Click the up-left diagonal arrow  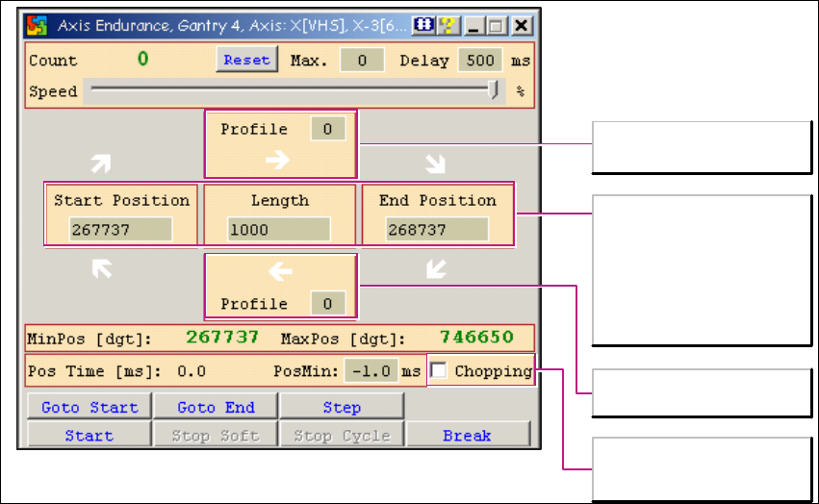point(102,271)
